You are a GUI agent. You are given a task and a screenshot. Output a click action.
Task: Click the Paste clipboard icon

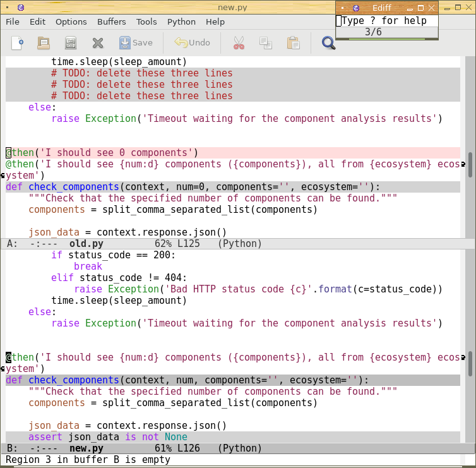point(293,43)
